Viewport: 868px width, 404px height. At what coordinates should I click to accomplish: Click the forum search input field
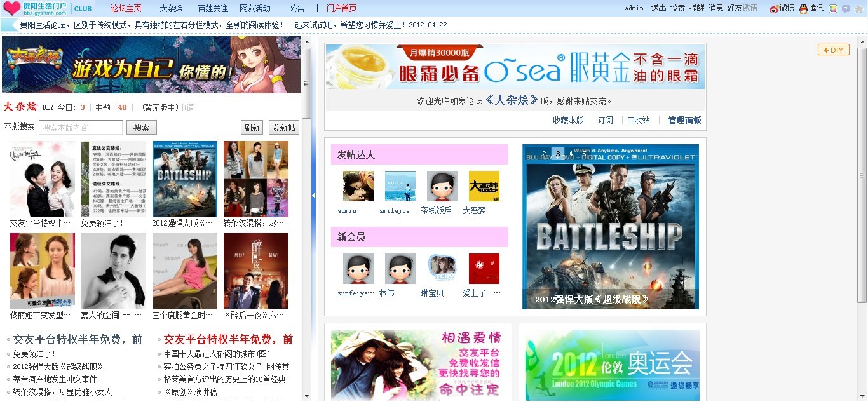(x=81, y=128)
